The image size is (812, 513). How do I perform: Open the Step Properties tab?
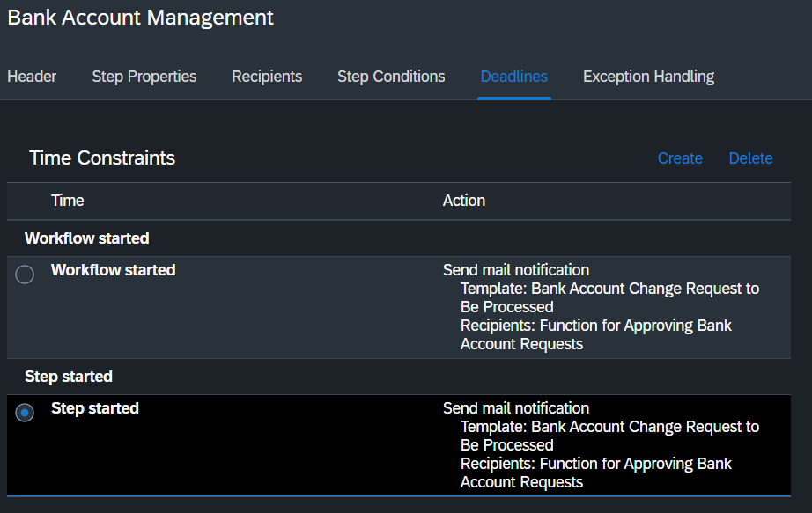click(x=144, y=77)
